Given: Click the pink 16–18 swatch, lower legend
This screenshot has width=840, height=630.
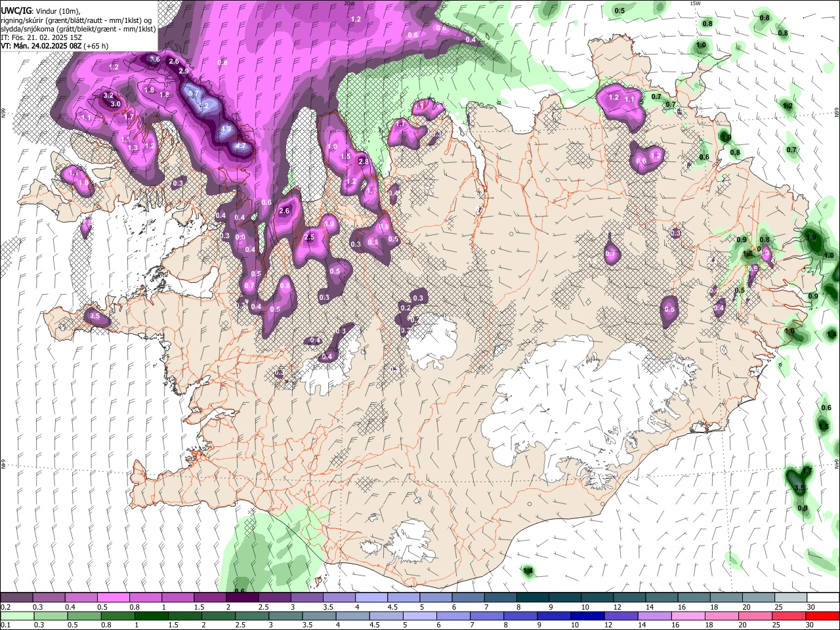Looking at the screenshot, I should point(688,616).
